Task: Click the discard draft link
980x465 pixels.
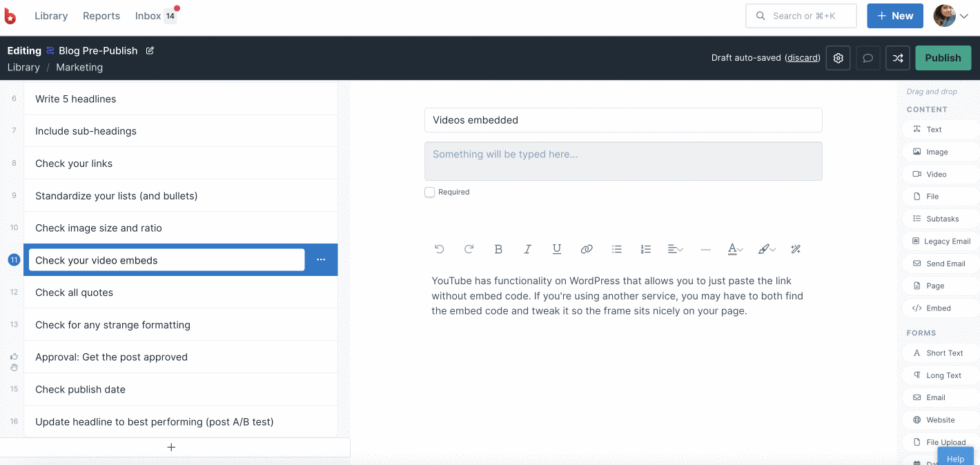Action: point(803,58)
